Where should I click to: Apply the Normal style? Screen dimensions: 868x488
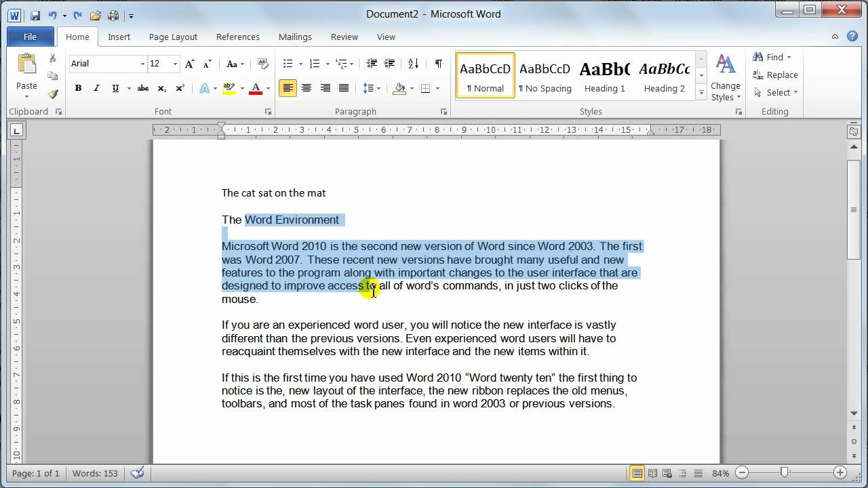(x=485, y=76)
